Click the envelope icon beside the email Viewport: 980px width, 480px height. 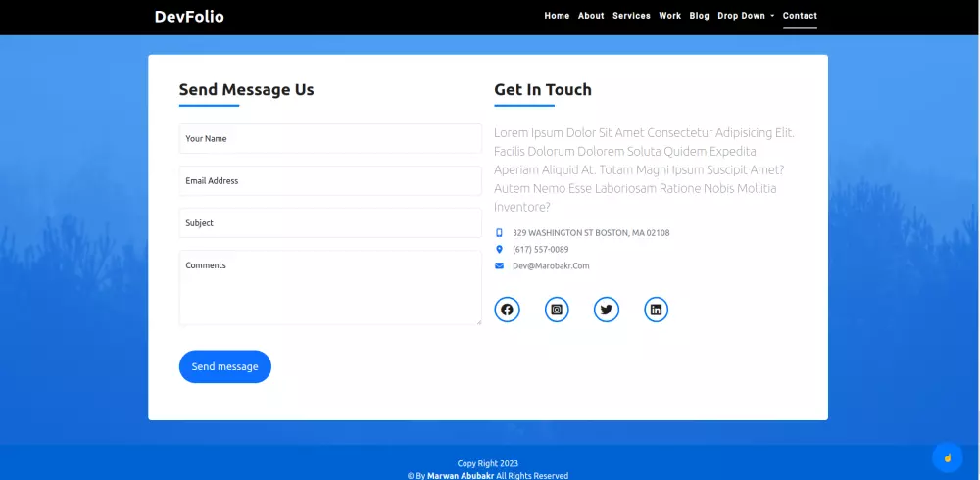coord(499,265)
